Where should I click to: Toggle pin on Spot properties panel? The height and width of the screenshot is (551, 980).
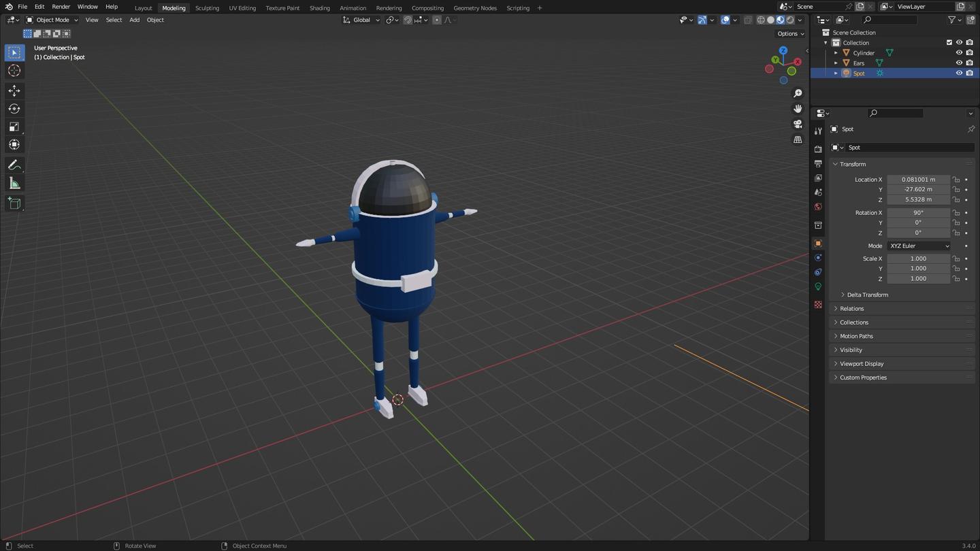pos(971,129)
